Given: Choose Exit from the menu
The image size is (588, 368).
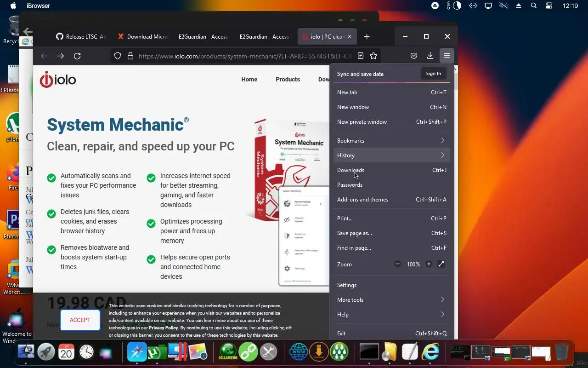Looking at the screenshot, I should click(x=391, y=333).
